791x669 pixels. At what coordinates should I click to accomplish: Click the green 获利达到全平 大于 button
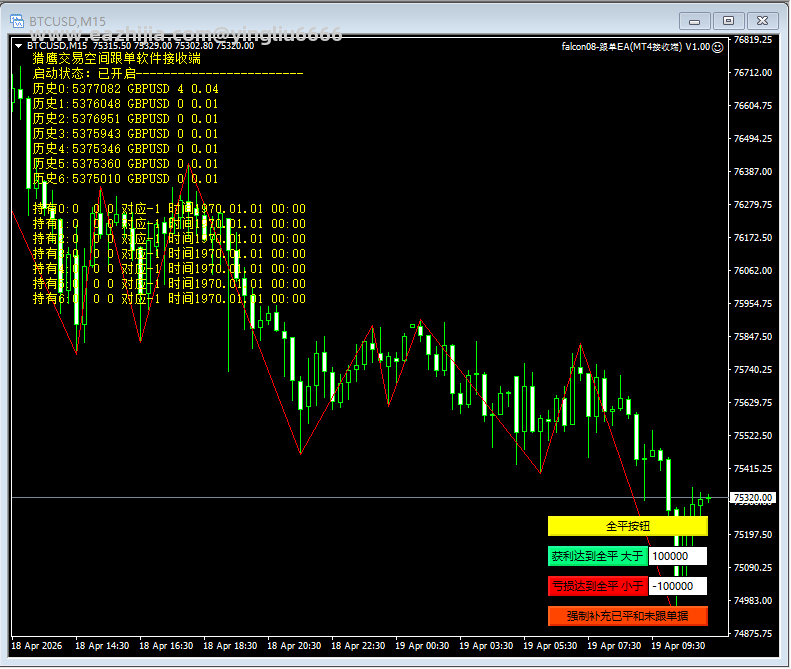[x=597, y=556]
